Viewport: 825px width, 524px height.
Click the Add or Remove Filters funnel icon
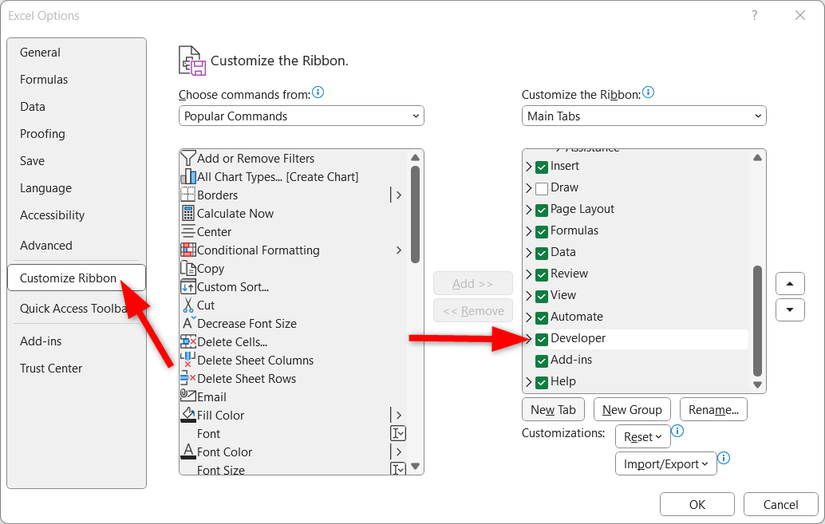pos(188,158)
